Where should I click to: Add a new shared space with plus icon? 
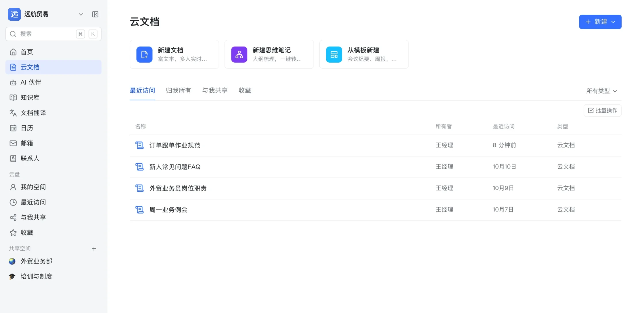click(x=94, y=249)
